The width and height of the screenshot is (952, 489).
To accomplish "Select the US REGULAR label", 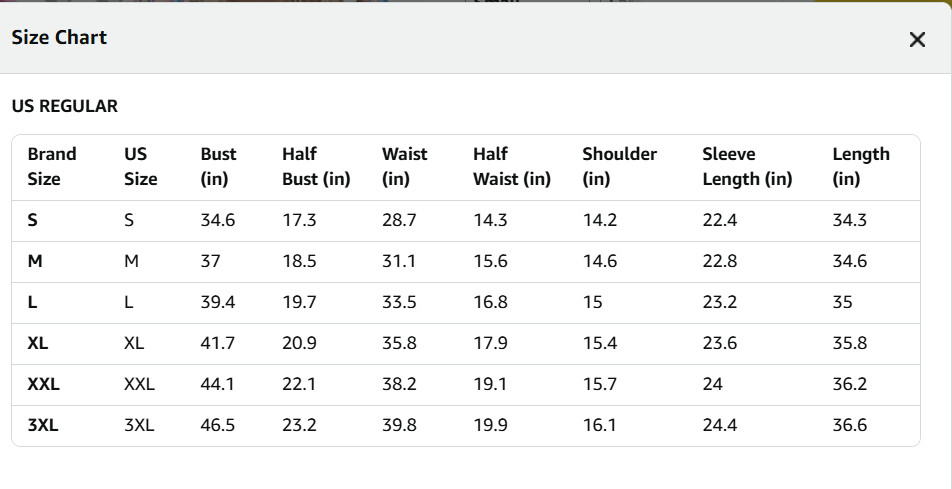I will tap(64, 106).
